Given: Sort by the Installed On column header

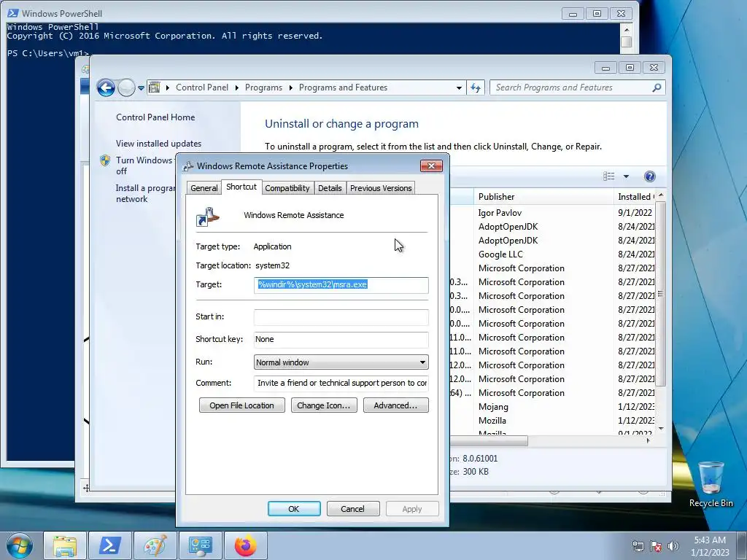Looking at the screenshot, I should [635, 197].
